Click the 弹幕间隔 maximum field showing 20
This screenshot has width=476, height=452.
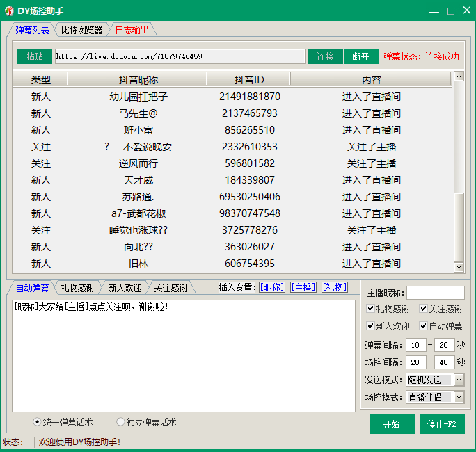point(444,345)
